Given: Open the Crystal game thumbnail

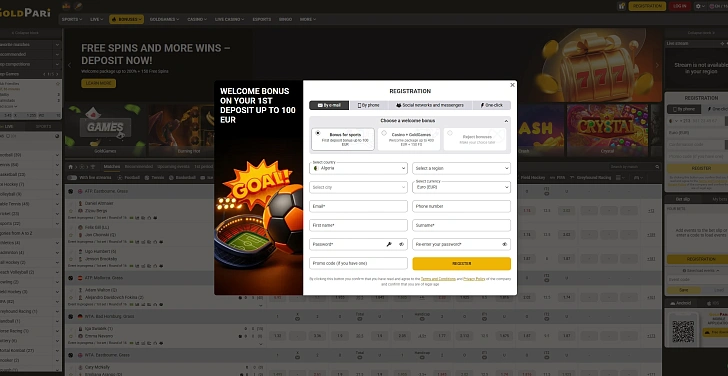Looking at the screenshot, I should (607, 130).
